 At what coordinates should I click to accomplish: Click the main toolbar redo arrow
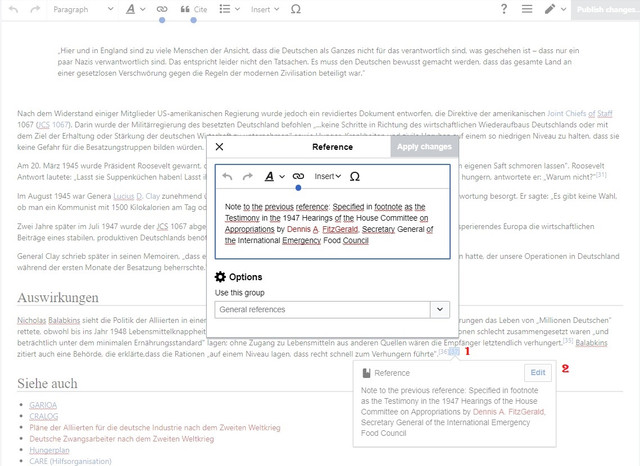coord(35,9)
